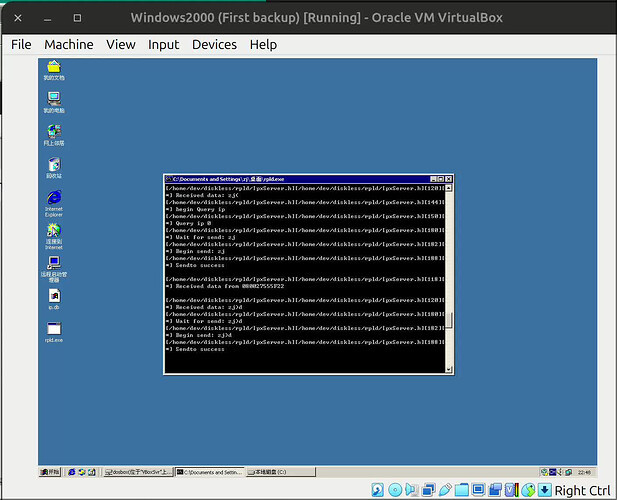Open the Help menu

coord(263,44)
